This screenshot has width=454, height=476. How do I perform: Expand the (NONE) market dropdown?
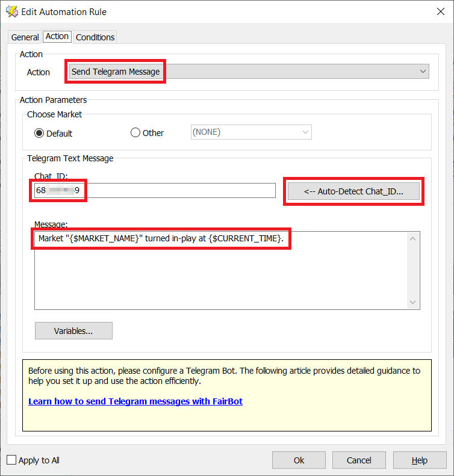(251, 132)
